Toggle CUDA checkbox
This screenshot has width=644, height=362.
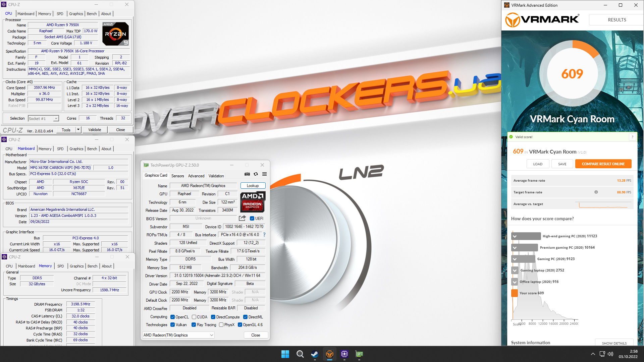(x=194, y=317)
